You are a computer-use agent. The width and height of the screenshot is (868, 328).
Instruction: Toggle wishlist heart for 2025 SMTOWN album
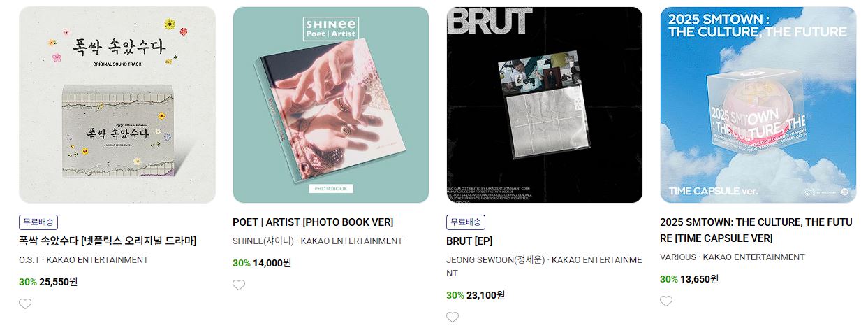[666, 301]
